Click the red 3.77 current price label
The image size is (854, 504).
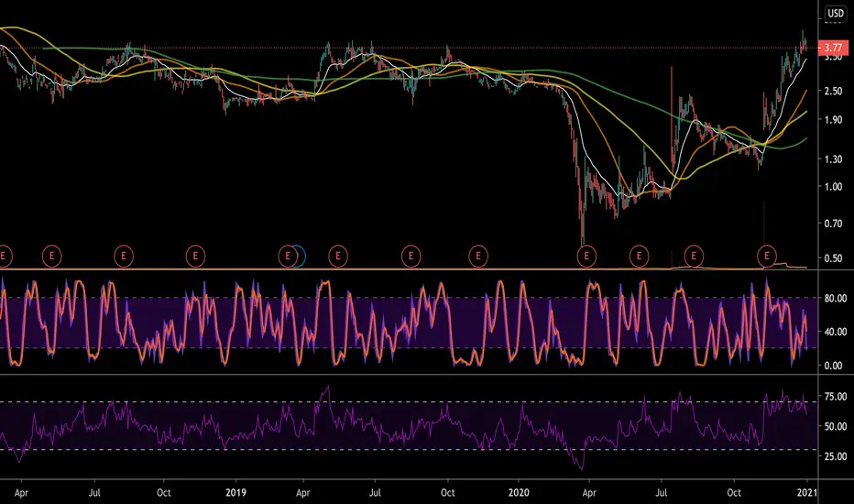click(833, 48)
